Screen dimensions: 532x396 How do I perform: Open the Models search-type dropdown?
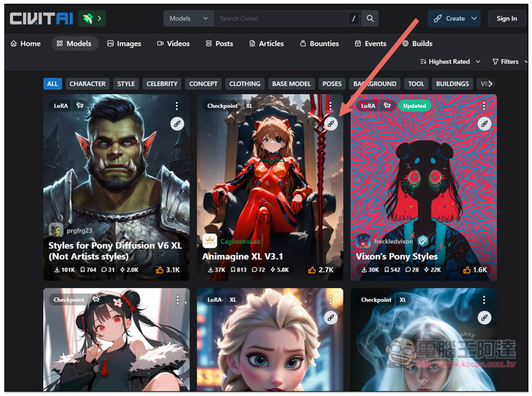coord(189,18)
